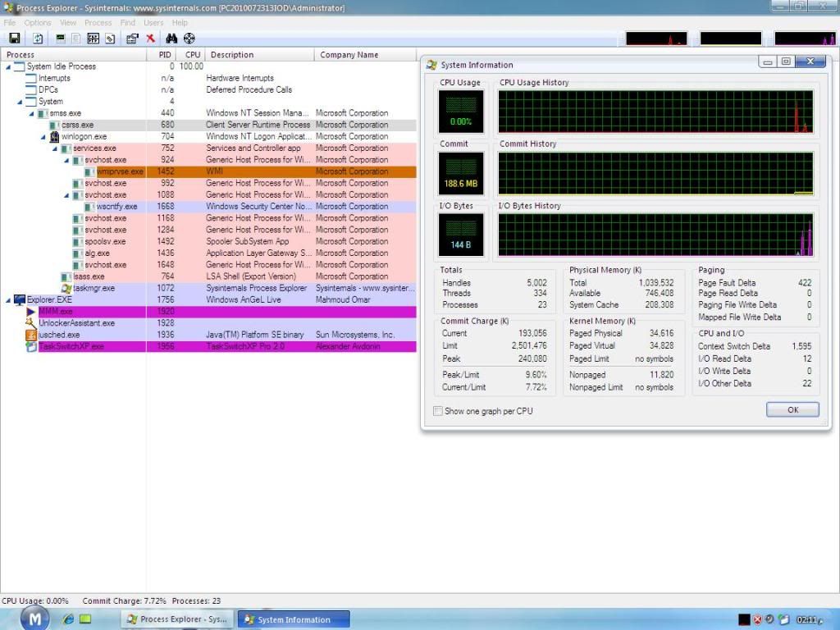Open the View menu
This screenshot has width=840, height=630.
68,22
